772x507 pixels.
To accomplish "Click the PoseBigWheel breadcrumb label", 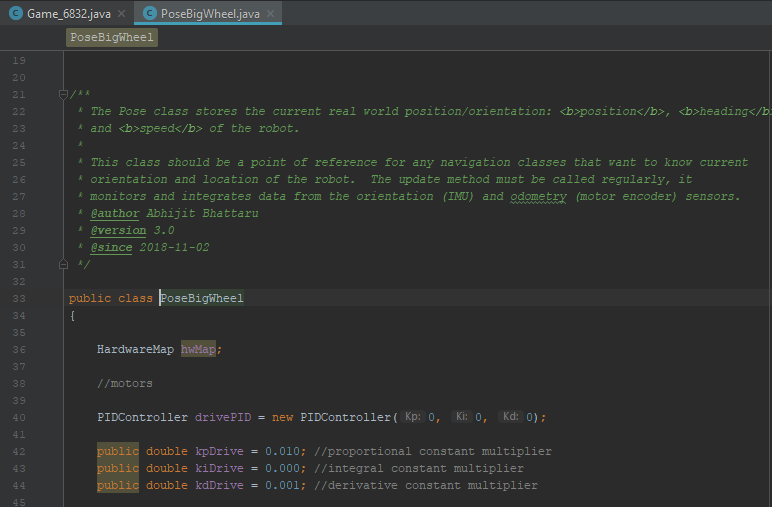I will tap(112, 37).
